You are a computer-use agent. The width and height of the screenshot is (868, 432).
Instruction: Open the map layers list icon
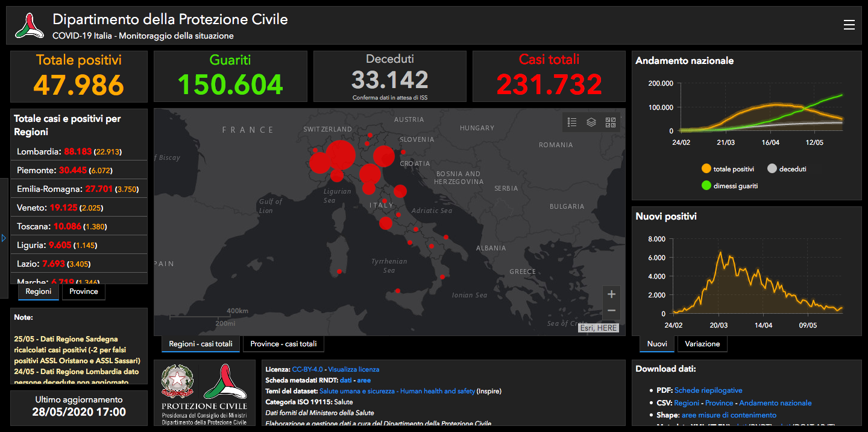[591, 122]
